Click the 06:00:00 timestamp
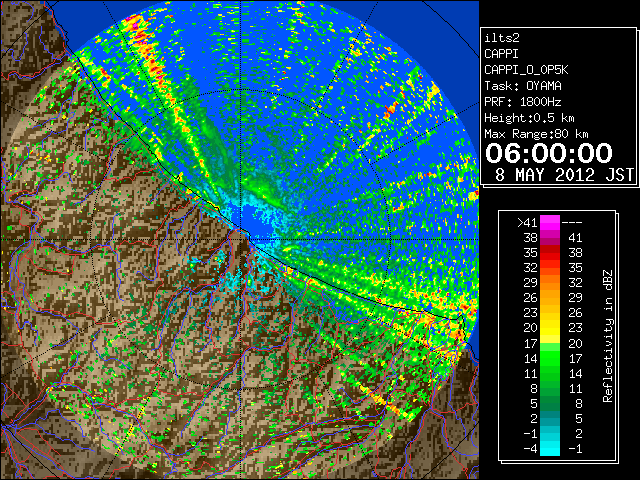 (549, 153)
